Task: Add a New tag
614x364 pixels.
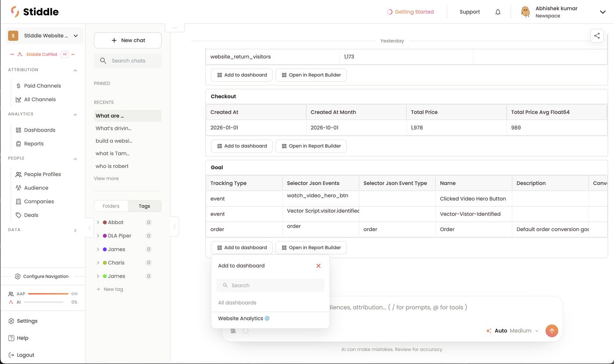Action: pos(110,289)
